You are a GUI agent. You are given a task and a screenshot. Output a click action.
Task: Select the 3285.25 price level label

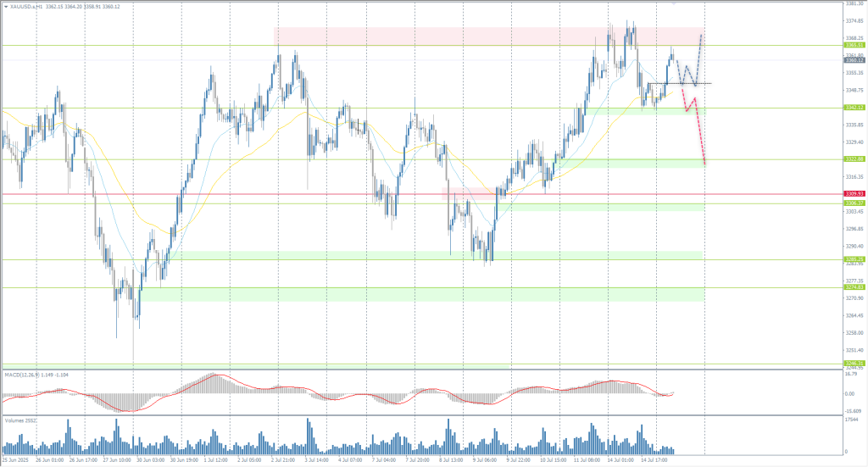click(x=854, y=259)
